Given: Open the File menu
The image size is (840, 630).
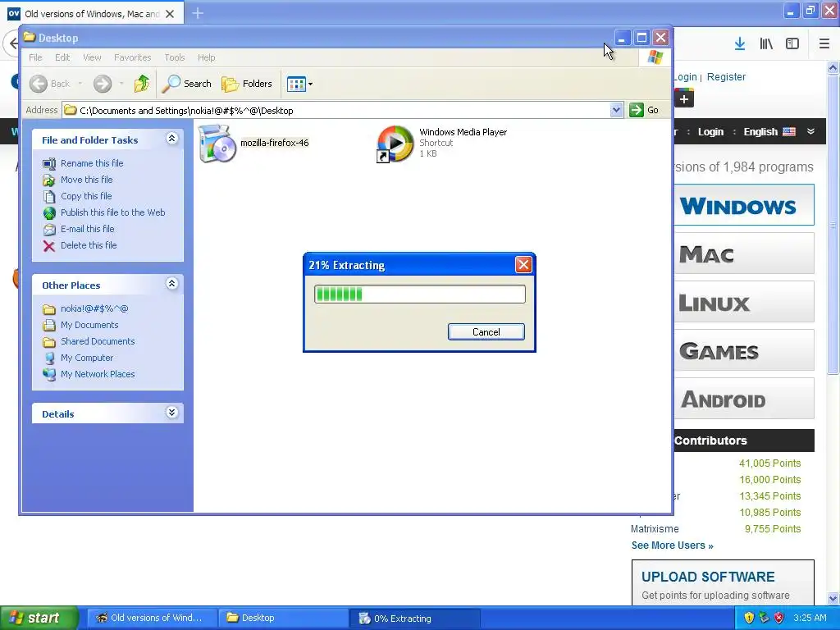Looking at the screenshot, I should [35, 57].
